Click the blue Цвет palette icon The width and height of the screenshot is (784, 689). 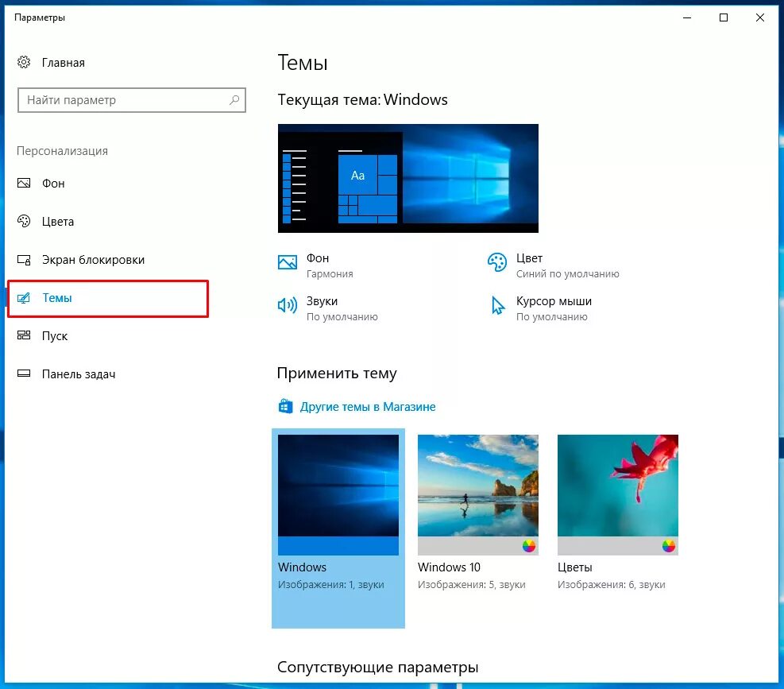[497, 261]
